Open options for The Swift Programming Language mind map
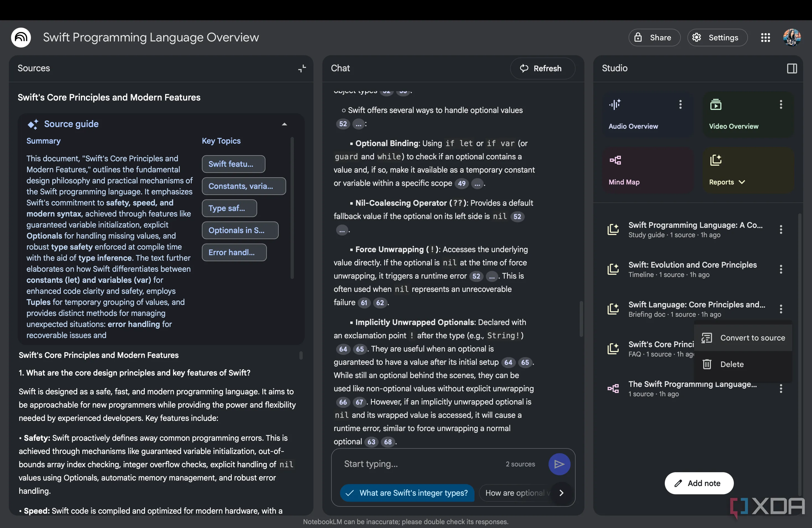The image size is (812, 528). coord(781,389)
